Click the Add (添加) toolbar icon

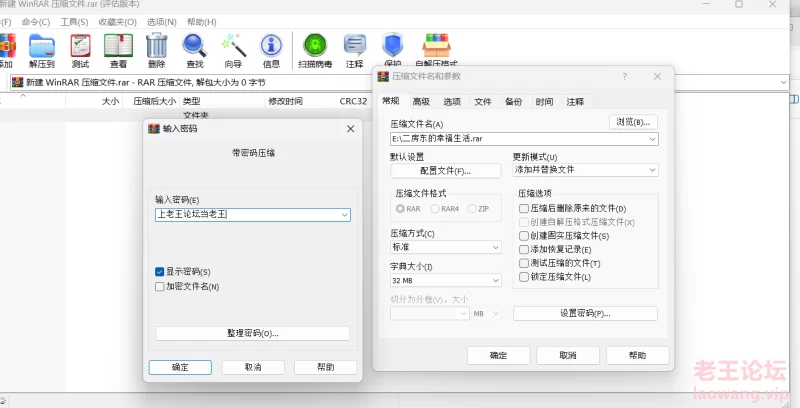pyautogui.click(x=7, y=50)
